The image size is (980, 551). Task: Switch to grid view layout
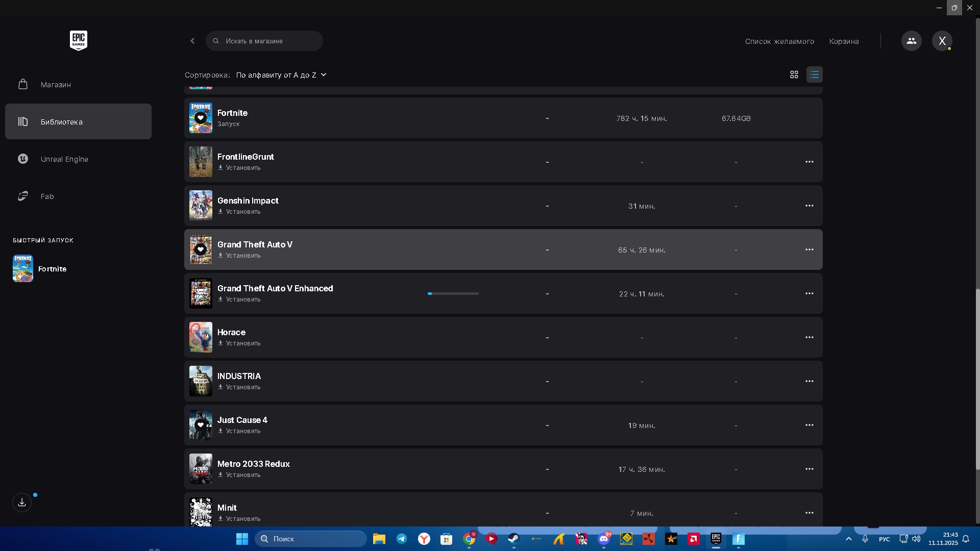click(x=794, y=74)
